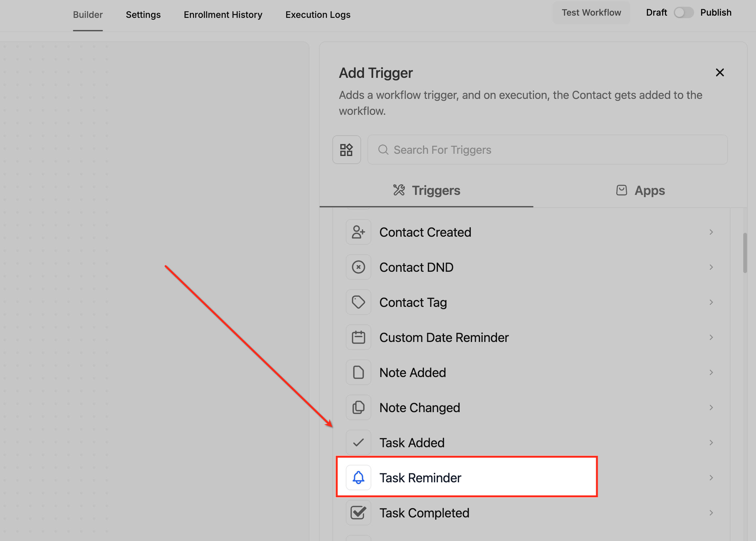This screenshot has width=756, height=541.
Task: Click the Task Completed checkbox icon
Action: 358,513
